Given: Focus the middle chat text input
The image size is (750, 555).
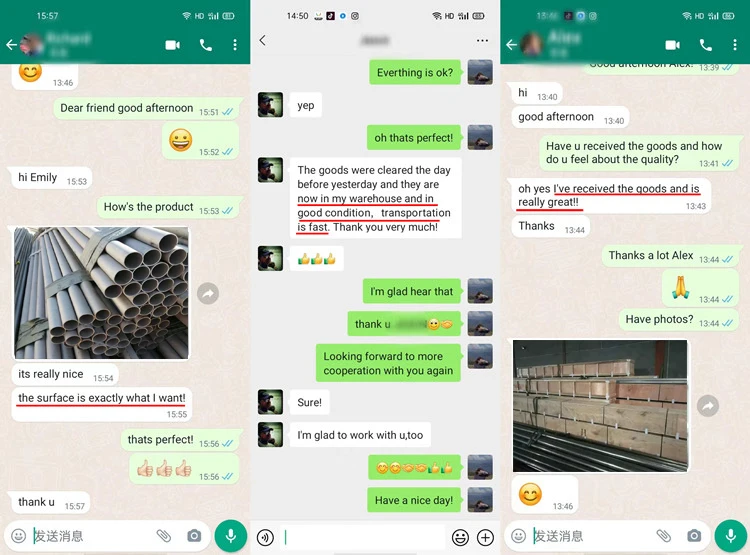Looking at the screenshot, I should pyautogui.click(x=362, y=537).
